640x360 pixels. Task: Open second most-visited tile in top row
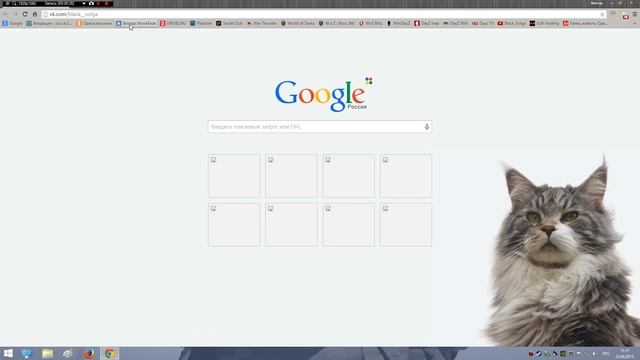click(291, 176)
